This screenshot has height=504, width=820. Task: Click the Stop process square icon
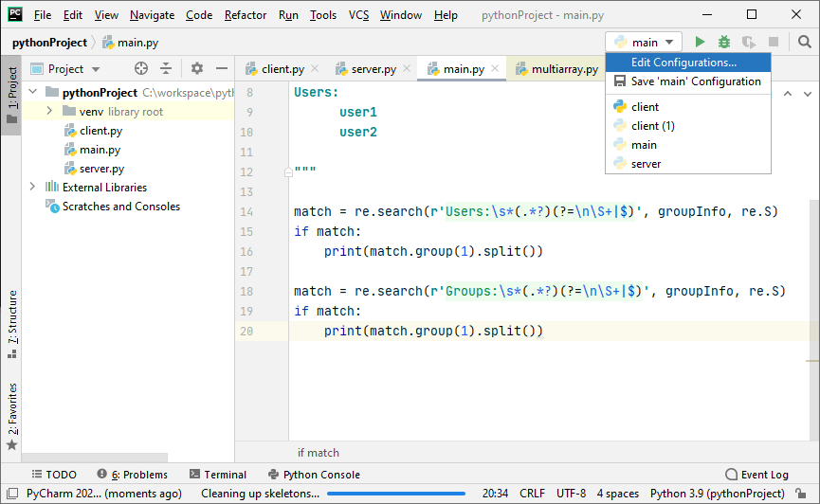(773, 42)
